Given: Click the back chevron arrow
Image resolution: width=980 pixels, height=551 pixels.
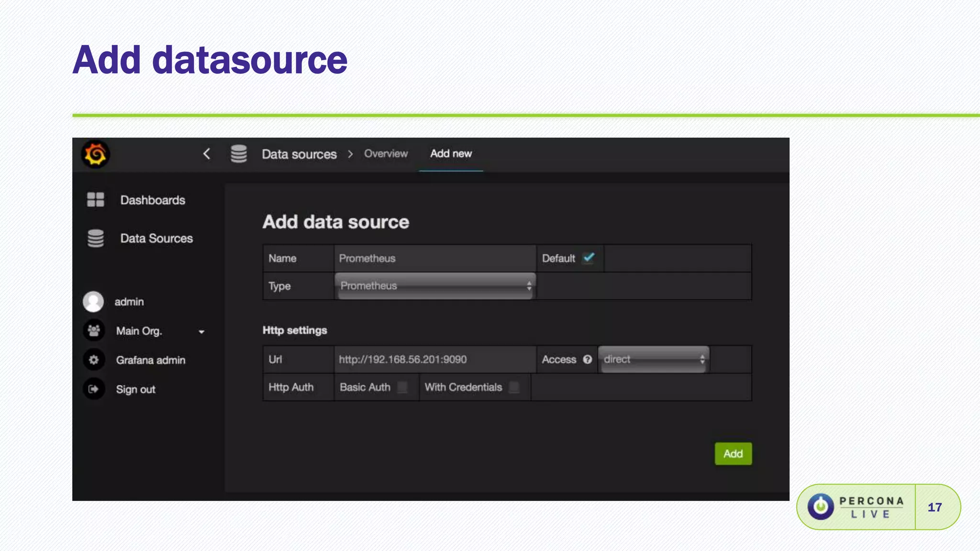Looking at the screenshot, I should 207,154.
